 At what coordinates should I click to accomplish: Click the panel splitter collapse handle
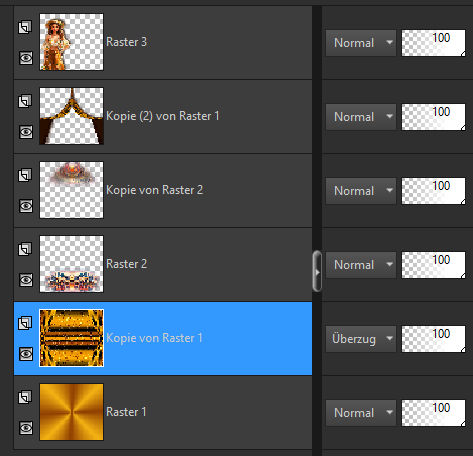[317, 271]
